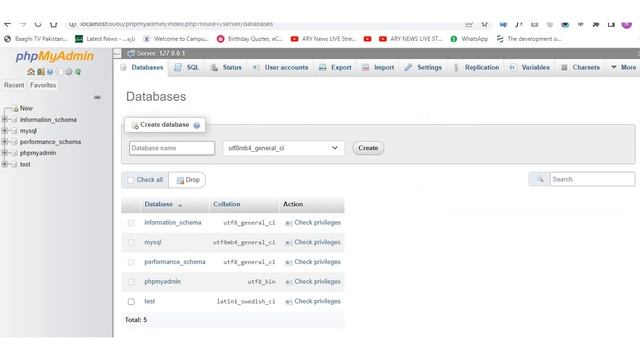Open the Status tab
This screenshot has height=360, width=640.
point(226,67)
